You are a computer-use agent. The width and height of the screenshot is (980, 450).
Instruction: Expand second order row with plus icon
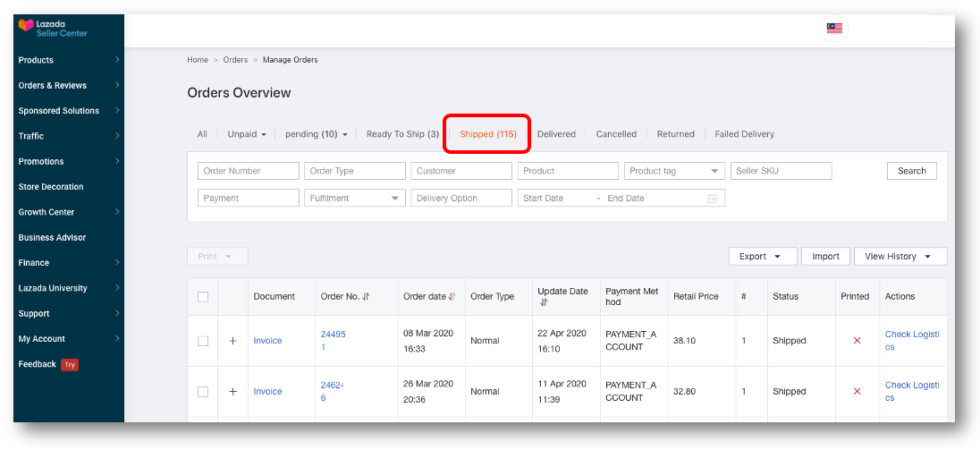[x=233, y=392]
